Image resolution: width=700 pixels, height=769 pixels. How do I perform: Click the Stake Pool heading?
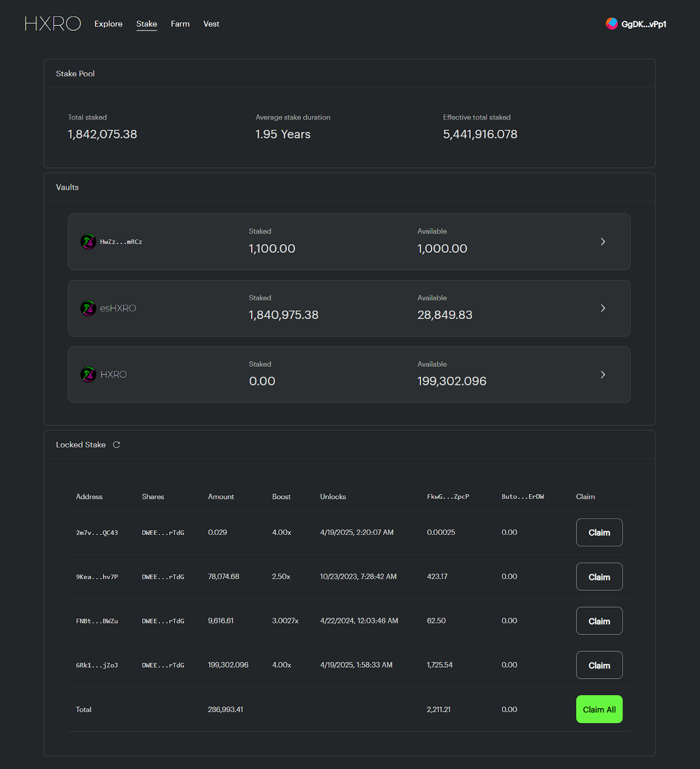pyautogui.click(x=75, y=74)
